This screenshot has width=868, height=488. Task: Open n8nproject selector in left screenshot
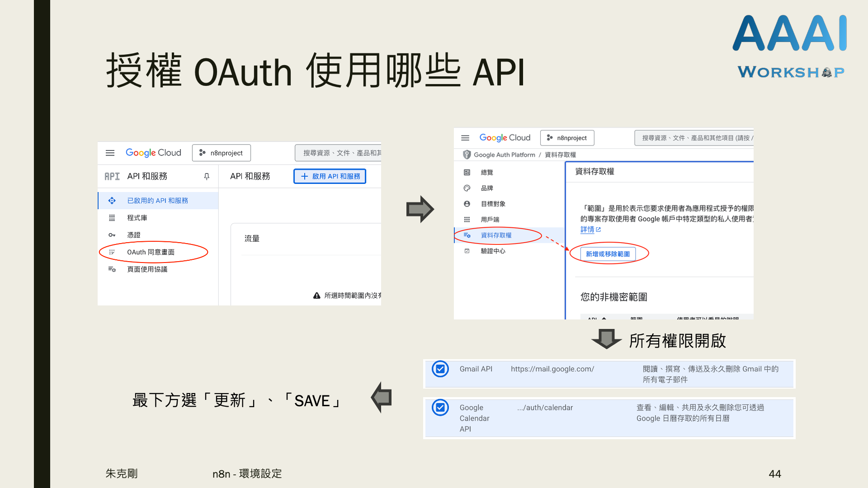(x=222, y=153)
